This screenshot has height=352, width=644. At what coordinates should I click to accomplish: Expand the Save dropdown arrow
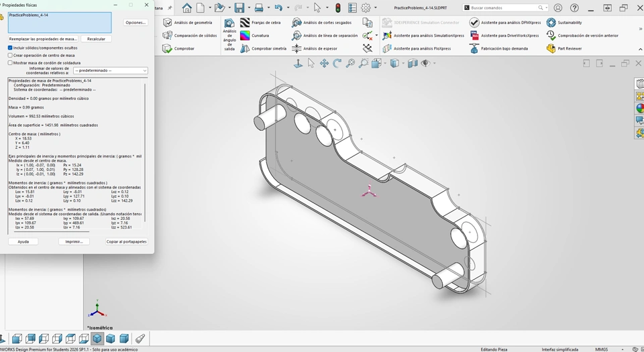tap(249, 8)
